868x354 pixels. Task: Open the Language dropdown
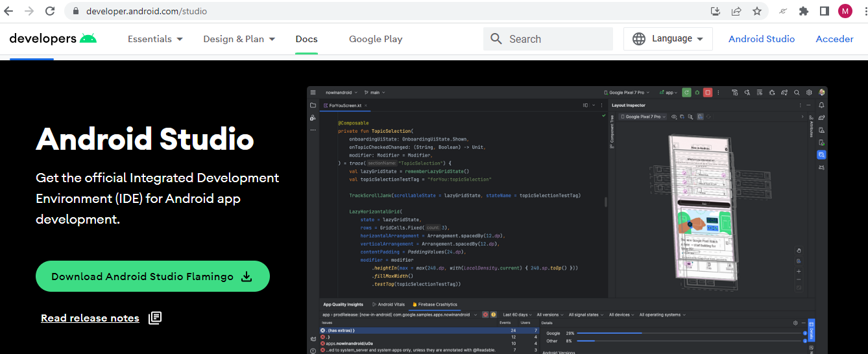668,39
